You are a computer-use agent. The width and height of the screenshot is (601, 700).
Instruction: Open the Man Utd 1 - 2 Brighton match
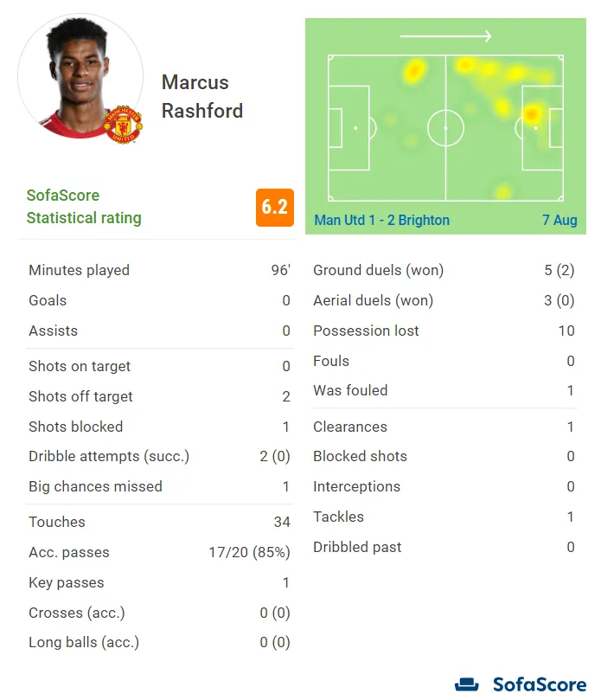[381, 220]
